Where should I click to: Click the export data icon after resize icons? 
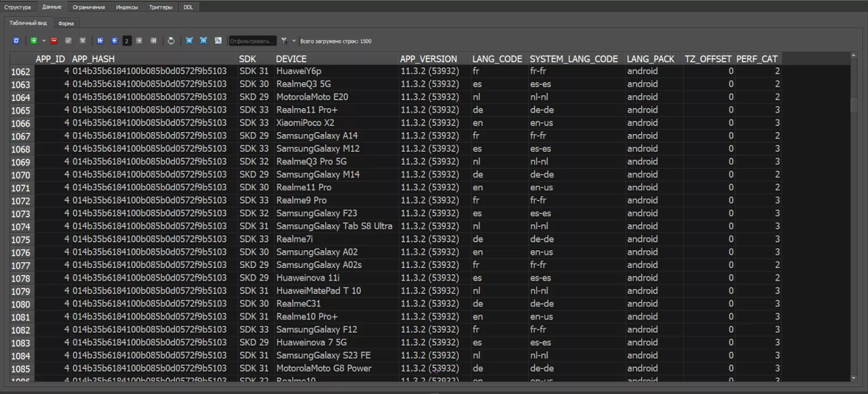pyautogui.click(x=218, y=41)
